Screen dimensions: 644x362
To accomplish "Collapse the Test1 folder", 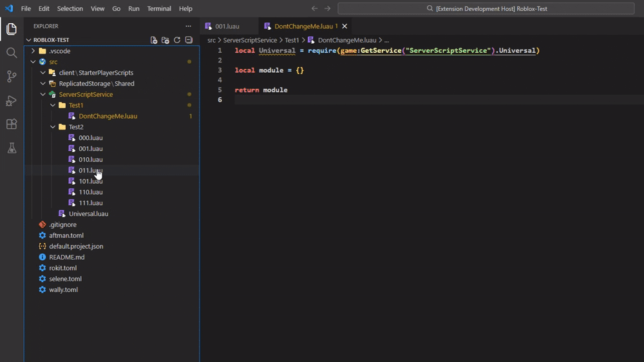I will pyautogui.click(x=53, y=105).
